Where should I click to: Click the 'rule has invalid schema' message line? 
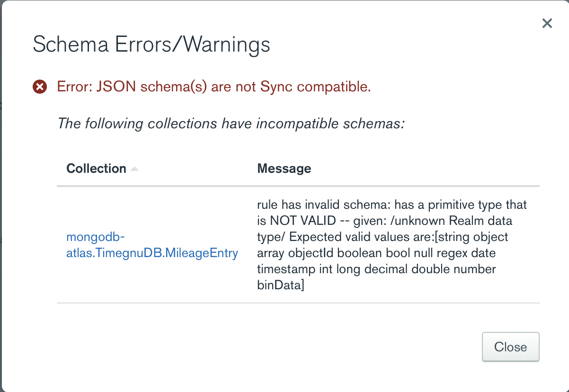point(391,205)
